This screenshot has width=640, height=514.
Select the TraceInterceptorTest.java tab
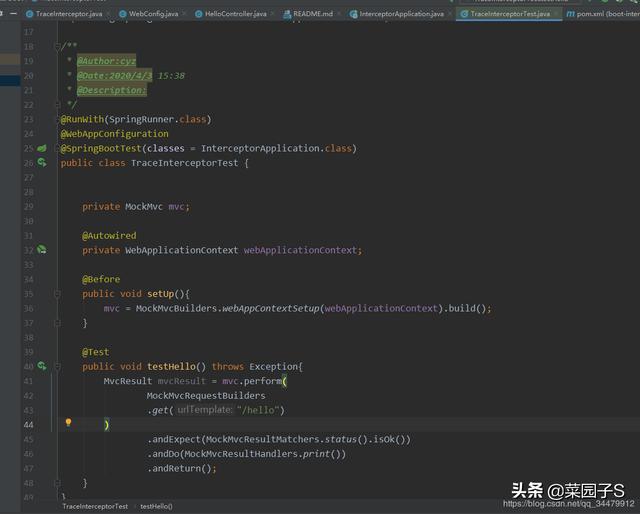[x=509, y=14]
